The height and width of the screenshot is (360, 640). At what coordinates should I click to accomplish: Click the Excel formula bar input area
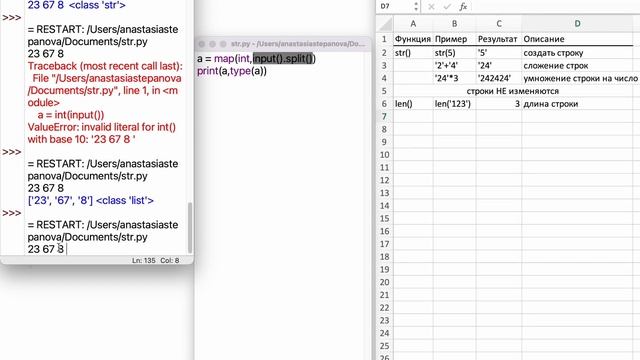[555, 7]
